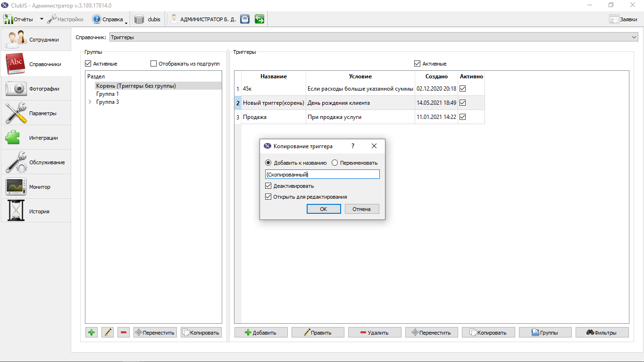Sort by the Активно column header
The image size is (644, 362).
[471, 76]
